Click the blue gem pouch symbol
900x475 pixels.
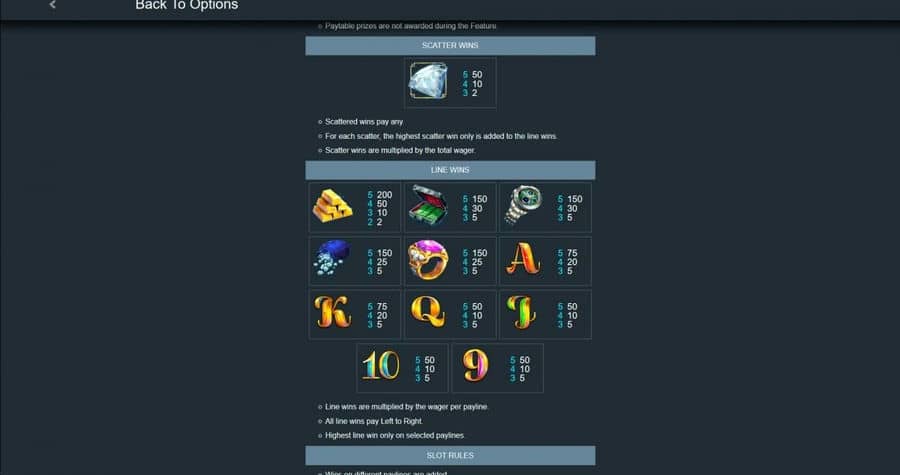332,258
